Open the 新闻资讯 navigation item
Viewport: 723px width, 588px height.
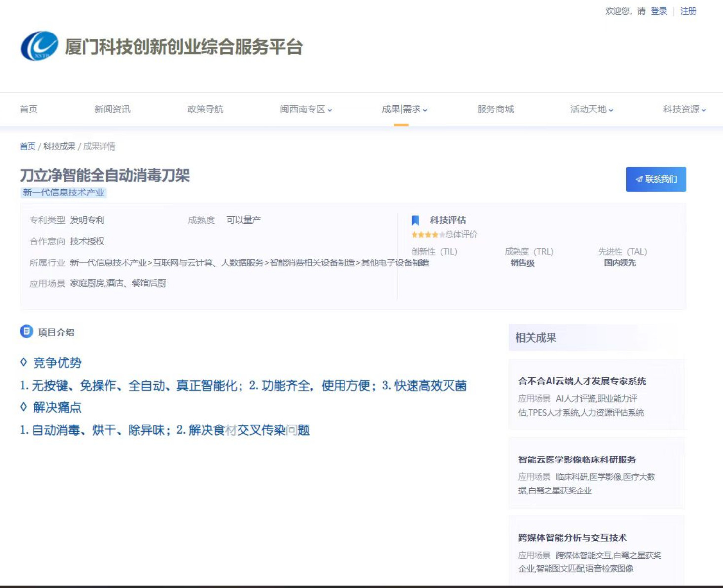112,109
